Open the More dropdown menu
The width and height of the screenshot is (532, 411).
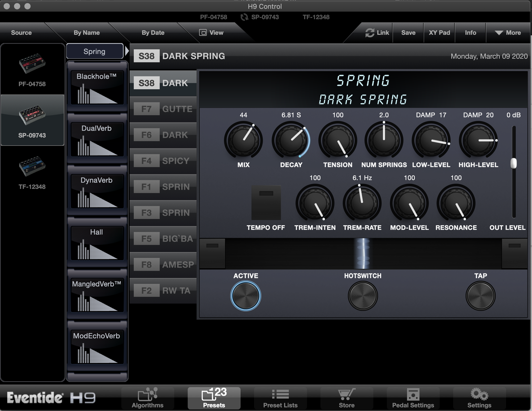point(508,33)
